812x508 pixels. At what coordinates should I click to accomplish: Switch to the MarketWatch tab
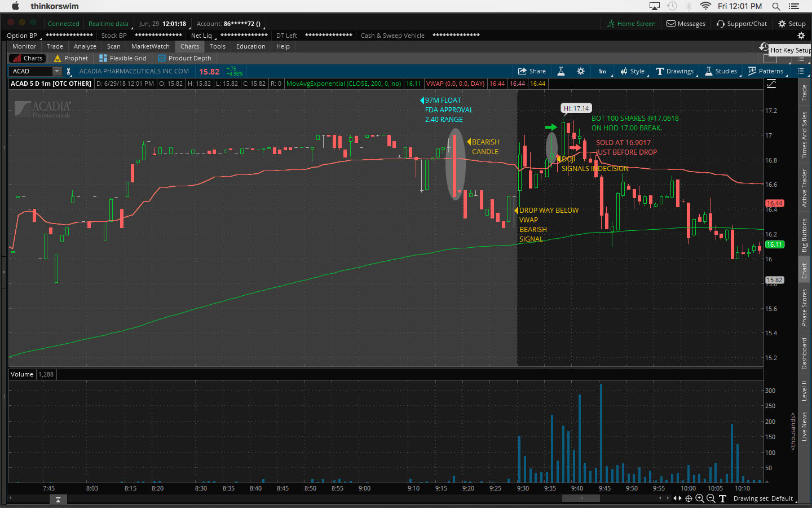click(x=151, y=46)
